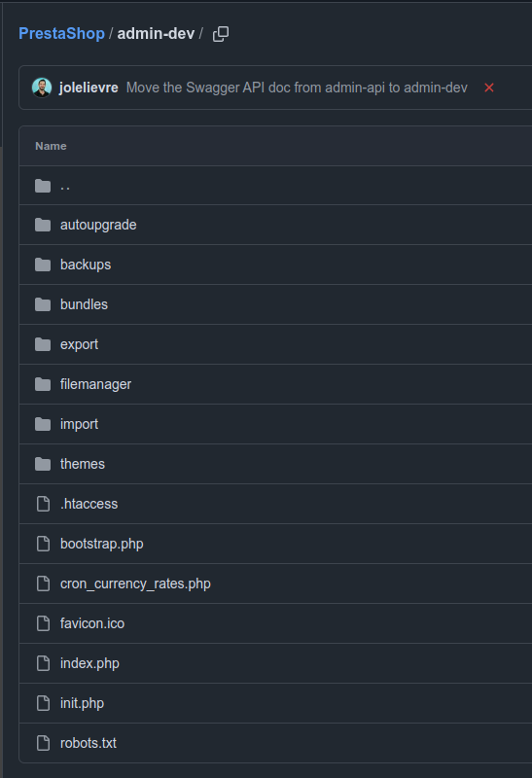Open the bootstrap.php file
This screenshot has height=778, width=532.
click(102, 544)
